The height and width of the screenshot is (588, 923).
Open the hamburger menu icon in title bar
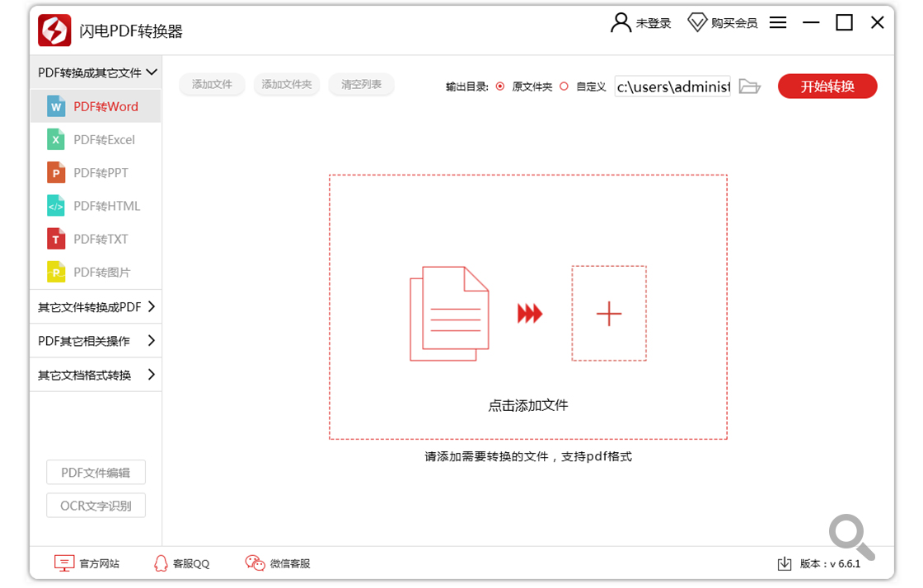tap(778, 22)
